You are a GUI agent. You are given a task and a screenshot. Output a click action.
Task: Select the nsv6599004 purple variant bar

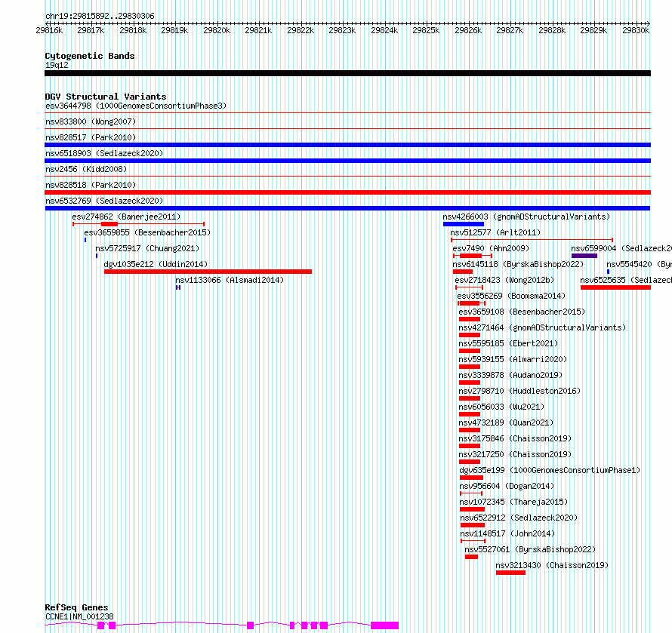[x=584, y=256]
